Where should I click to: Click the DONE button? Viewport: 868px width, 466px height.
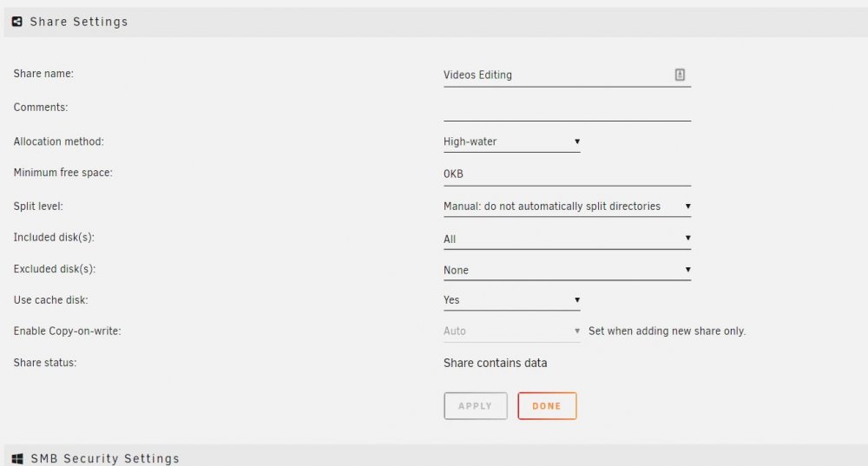[547, 405]
